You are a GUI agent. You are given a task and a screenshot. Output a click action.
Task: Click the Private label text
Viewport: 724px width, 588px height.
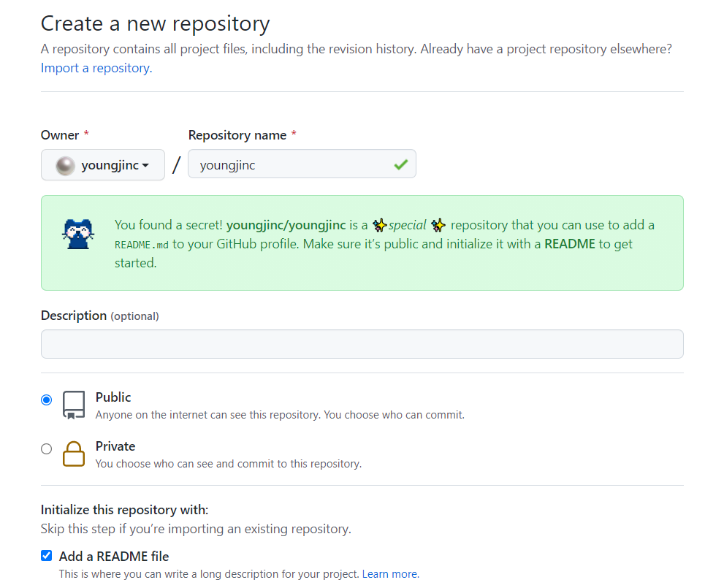[x=115, y=446]
